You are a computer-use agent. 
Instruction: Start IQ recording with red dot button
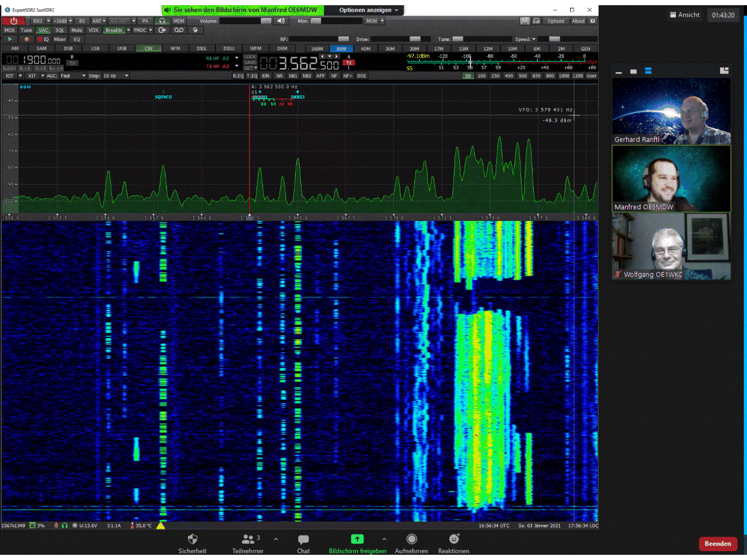coord(43,39)
